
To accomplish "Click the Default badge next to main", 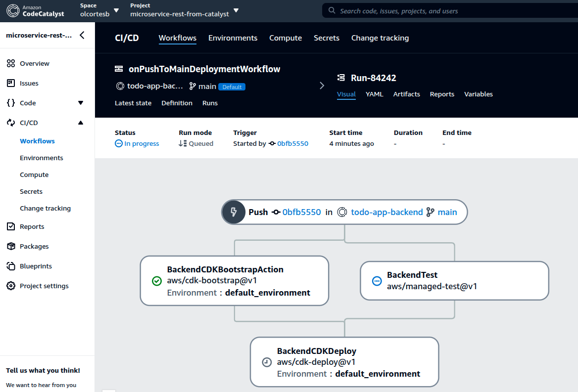I will coord(232,87).
